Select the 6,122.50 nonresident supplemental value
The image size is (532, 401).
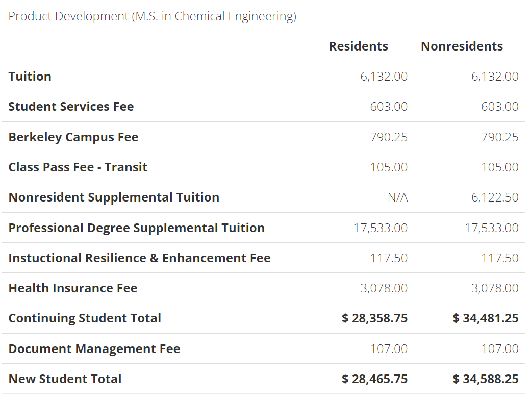(x=495, y=197)
